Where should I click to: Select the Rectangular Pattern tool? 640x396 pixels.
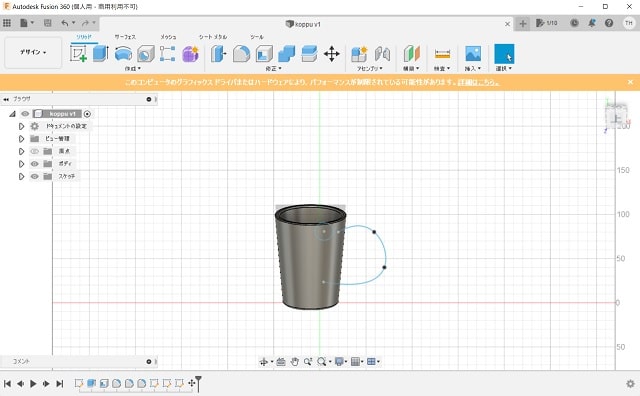[x=167, y=53]
